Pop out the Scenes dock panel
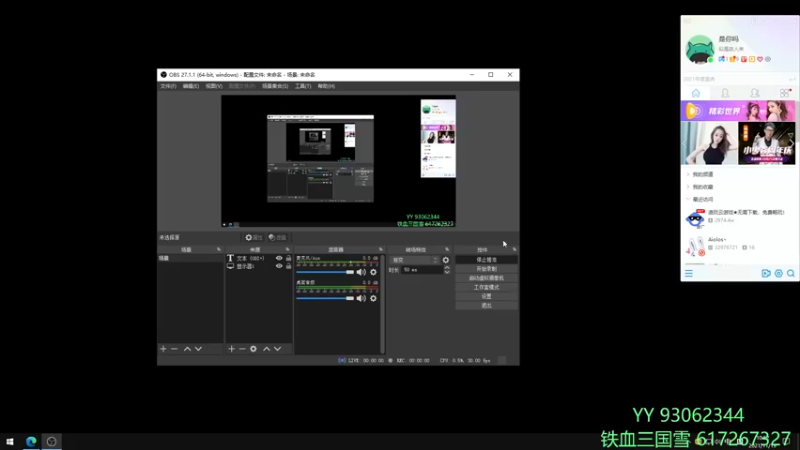 click(x=219, y=249)
